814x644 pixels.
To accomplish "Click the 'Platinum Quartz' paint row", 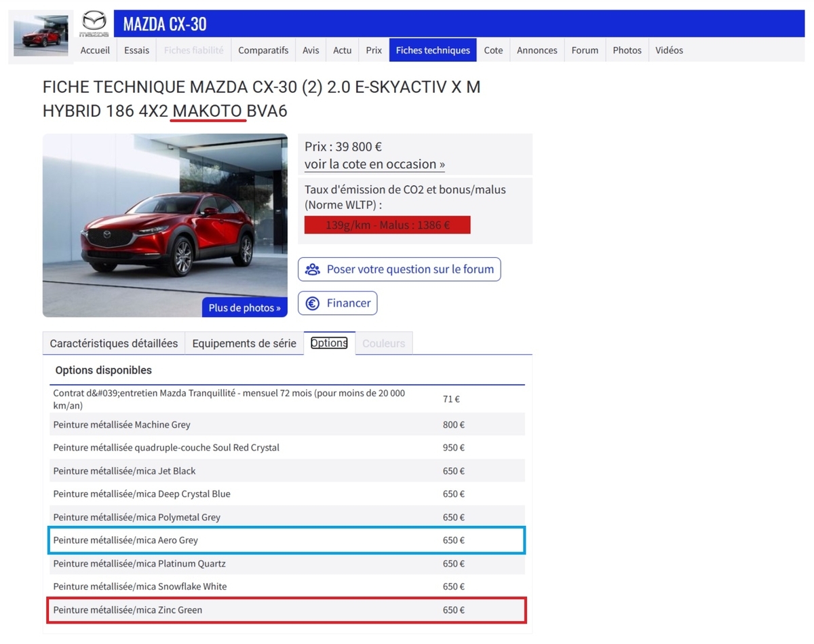I will point(287,564).
